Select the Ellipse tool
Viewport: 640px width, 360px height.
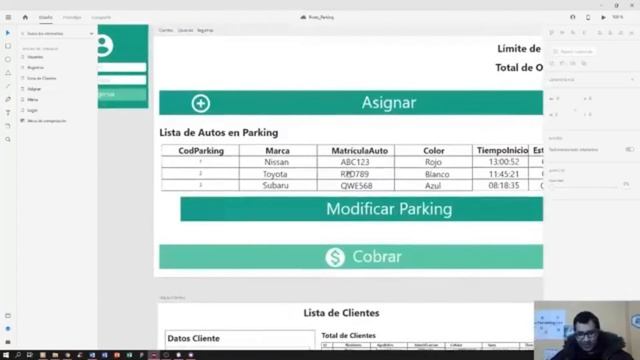tap(8, 60)
